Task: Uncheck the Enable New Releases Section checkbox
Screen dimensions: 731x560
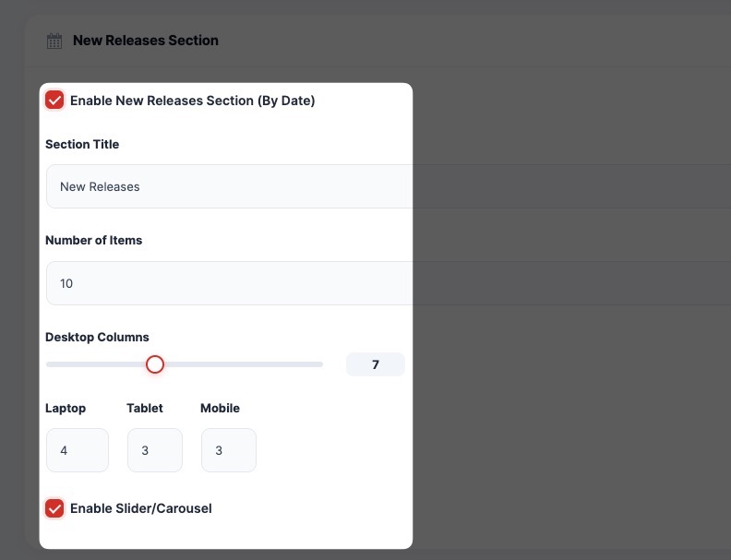Action: (54, 101)
